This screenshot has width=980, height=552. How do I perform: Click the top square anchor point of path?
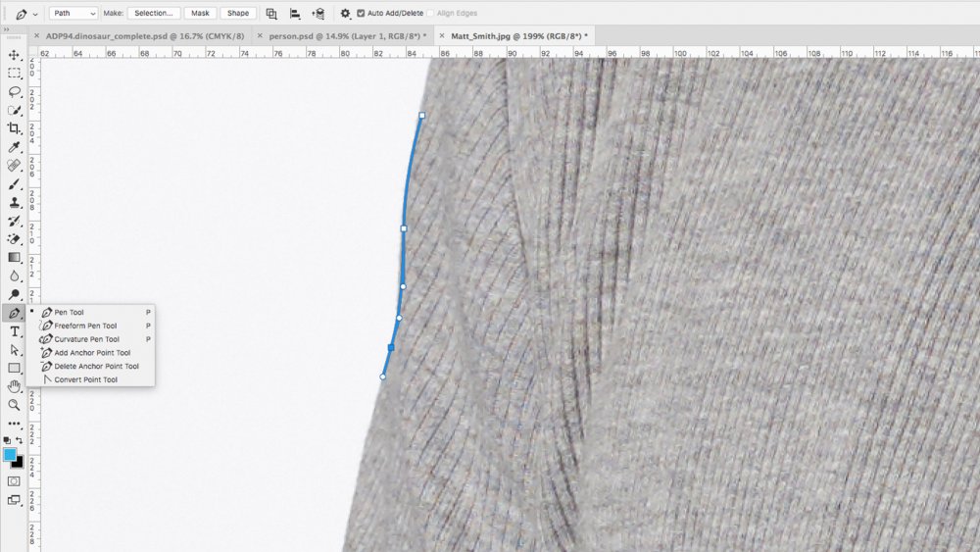422,115
